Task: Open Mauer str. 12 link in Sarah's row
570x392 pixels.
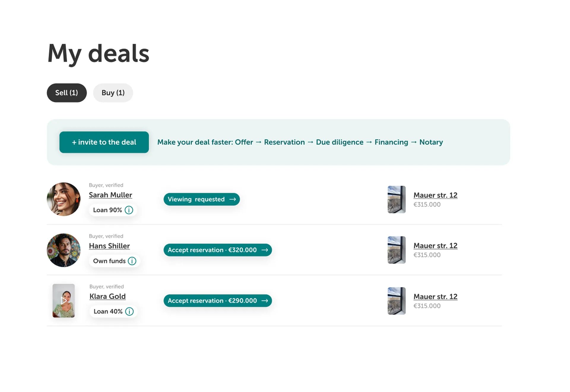Action: point(435,195)
